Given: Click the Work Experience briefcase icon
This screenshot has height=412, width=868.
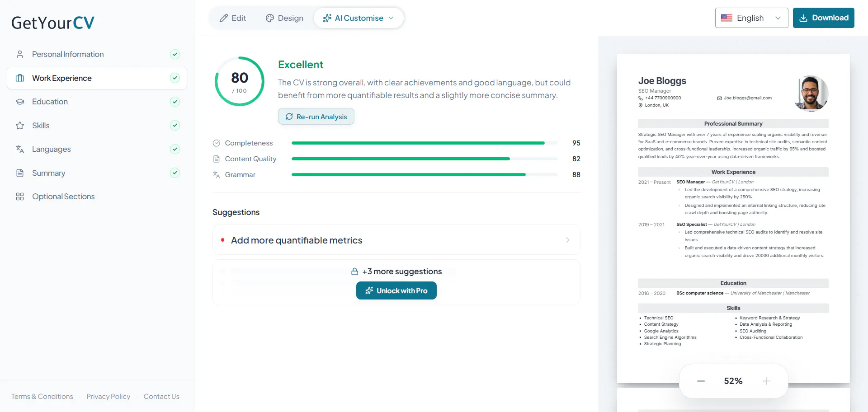Looking at the screenshot, I should tap(20, 78).
